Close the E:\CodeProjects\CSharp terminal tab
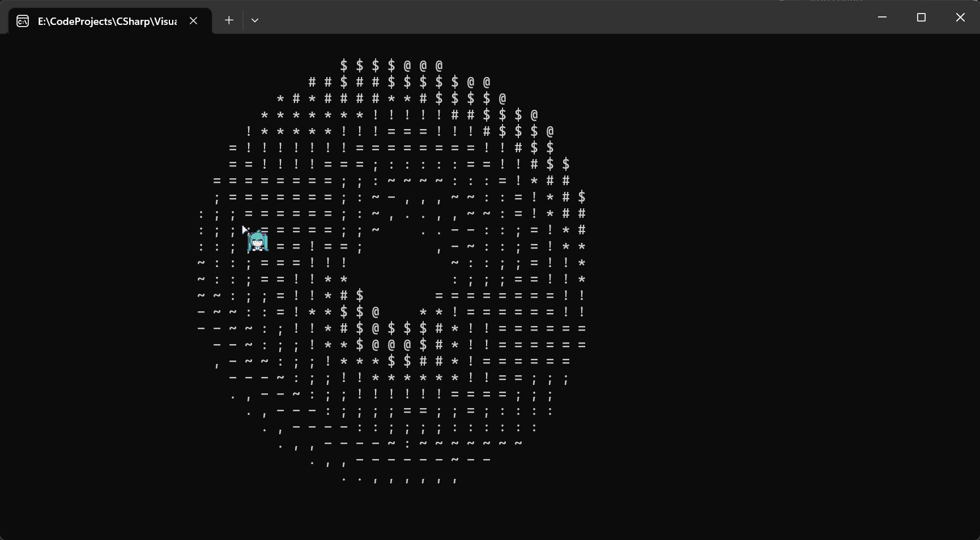 (x=194, y=21)
